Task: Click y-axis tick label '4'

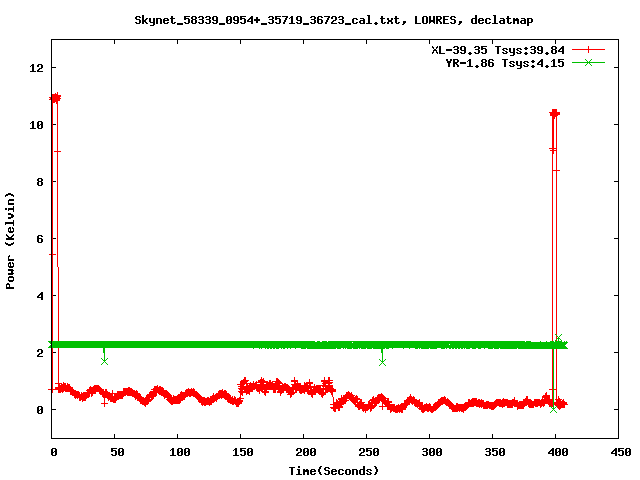Action: click(40, 296)
